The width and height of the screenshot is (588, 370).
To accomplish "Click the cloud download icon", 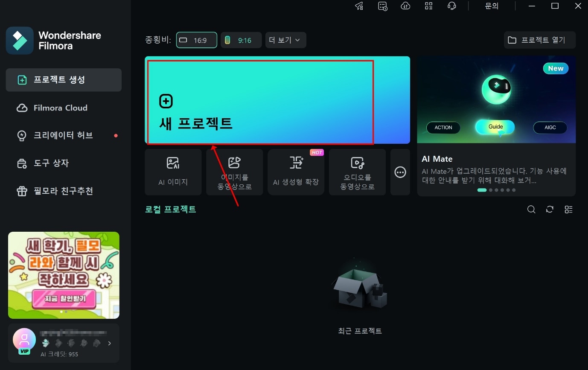I will [x=405, y=6].
